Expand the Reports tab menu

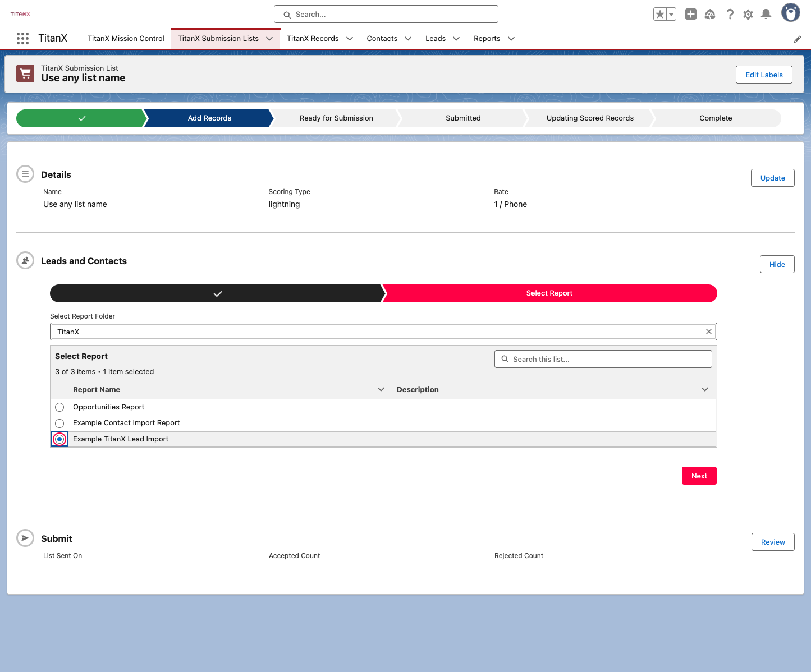(x=511, y=39)
